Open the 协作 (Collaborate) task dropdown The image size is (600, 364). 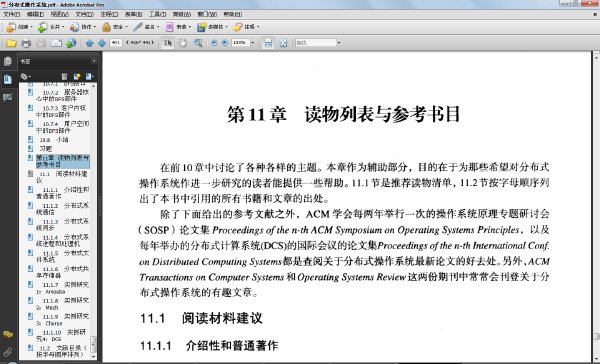point(83,27)
